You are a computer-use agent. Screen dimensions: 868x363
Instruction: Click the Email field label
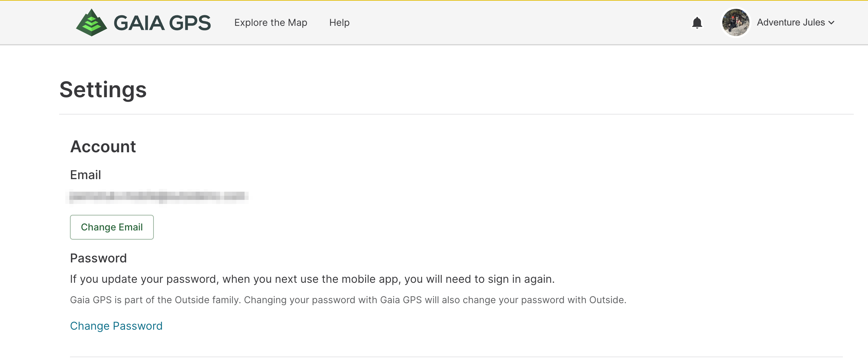coord(86,175)
